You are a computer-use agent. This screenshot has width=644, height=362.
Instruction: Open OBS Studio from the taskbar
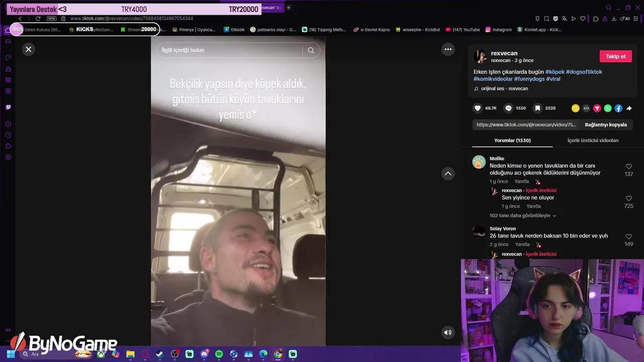point(175,354)
